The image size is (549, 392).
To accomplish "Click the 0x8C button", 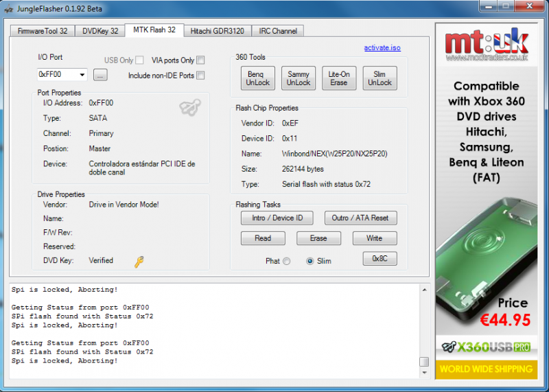I will [380, 259].
